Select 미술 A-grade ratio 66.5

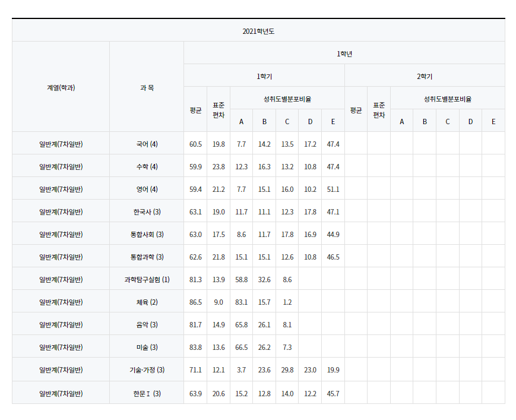[x=241, y=347]
